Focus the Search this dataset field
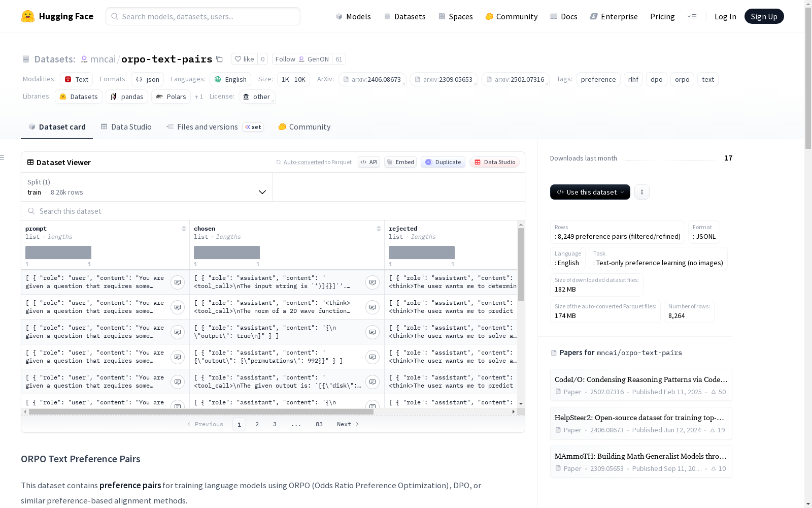The image size is (812, 508). point(273,211)
